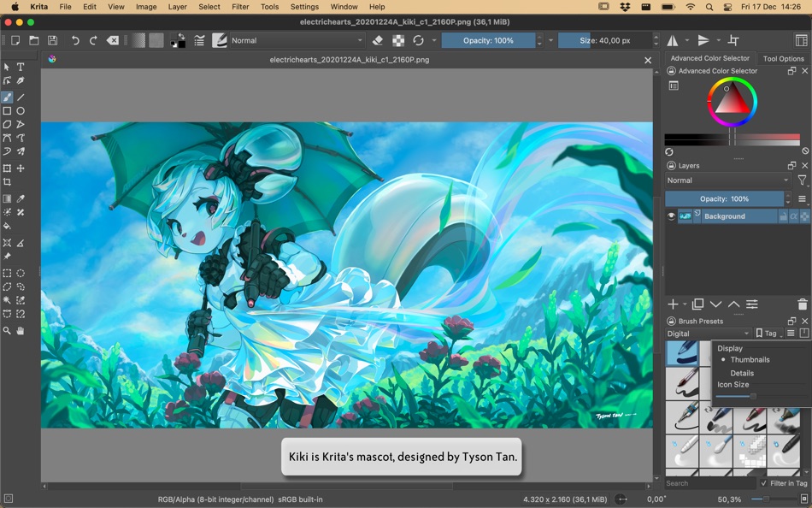Image resolution: width=812 pixels, height=508 pixels.
Task: Open Layers blending mode dropdown
Action: [x=727, y=180]
